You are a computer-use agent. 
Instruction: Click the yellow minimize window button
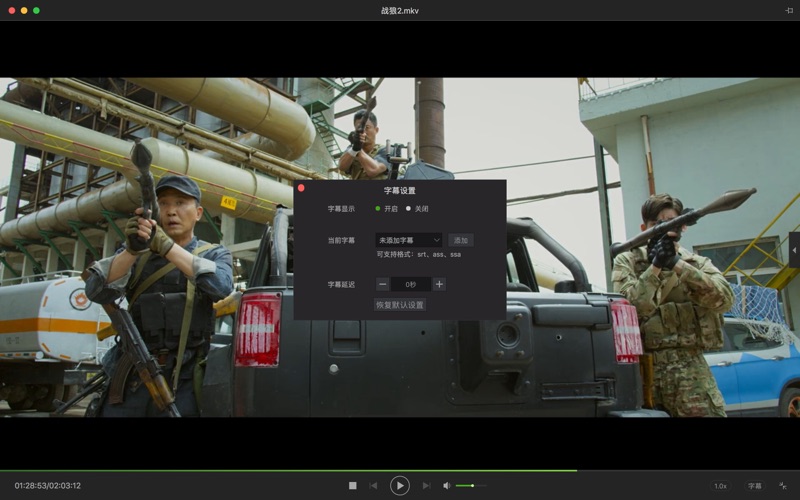24,10
